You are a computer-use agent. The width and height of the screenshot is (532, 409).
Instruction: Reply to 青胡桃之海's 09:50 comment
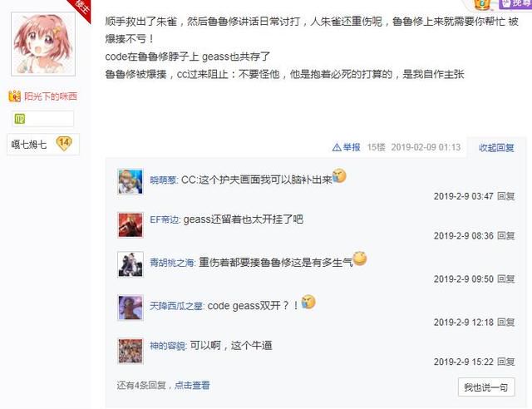(x=506, y=279)
